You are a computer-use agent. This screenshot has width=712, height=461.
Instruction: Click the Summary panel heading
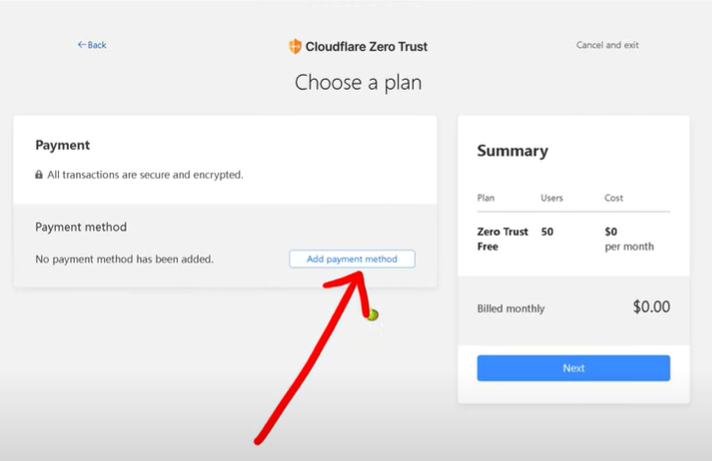click(513, 151)
